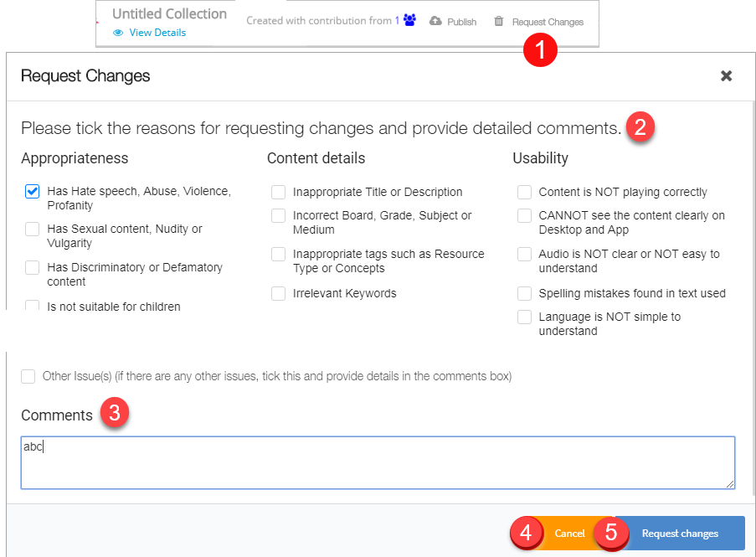The image size is (756, 557).
Task: Close the Request Changes dialog with X
Action: [726, 76]
